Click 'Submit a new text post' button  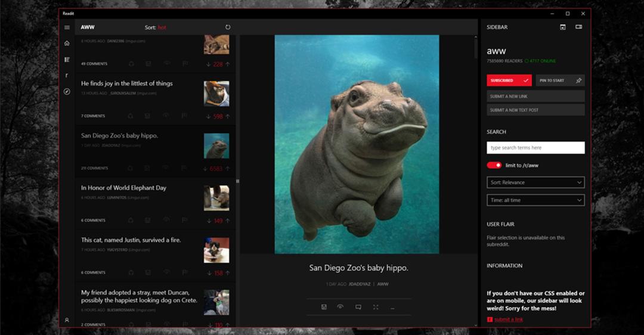(x=535, y=110)
